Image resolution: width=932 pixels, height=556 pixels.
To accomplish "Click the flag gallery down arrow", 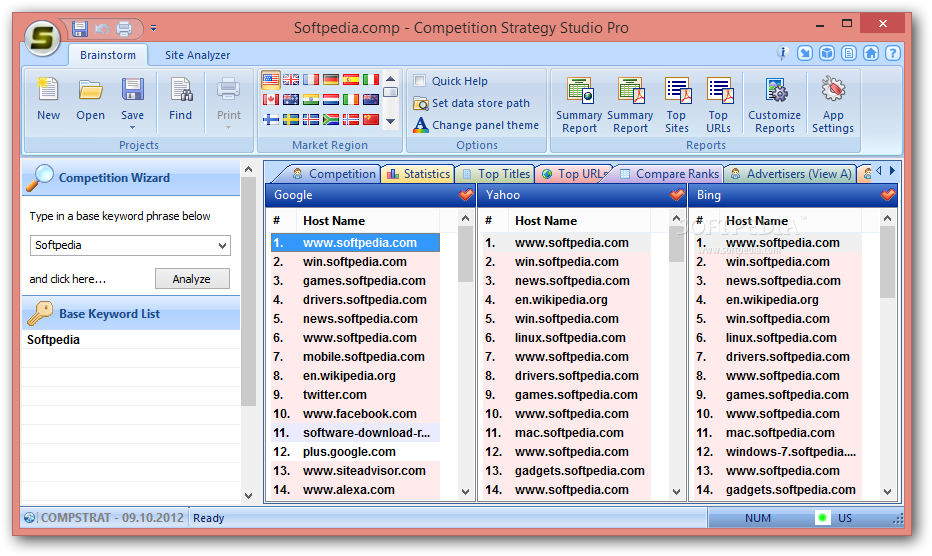I will click(x=391, y=121).
